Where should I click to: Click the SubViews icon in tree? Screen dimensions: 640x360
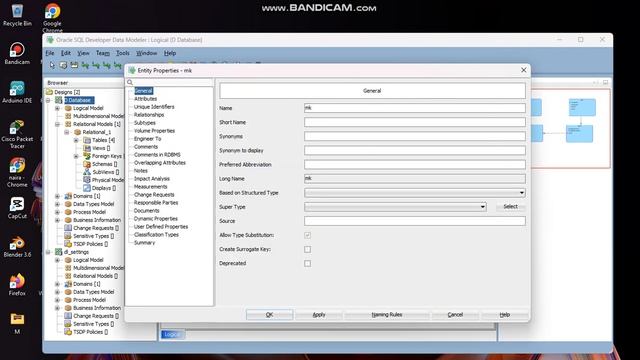coord(87,172)
